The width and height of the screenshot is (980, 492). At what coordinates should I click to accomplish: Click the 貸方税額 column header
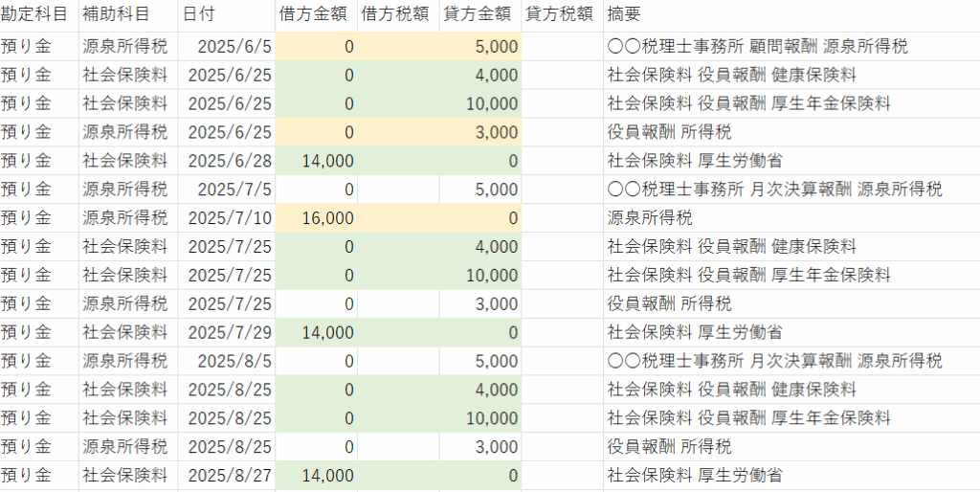[x=559, y=14]
